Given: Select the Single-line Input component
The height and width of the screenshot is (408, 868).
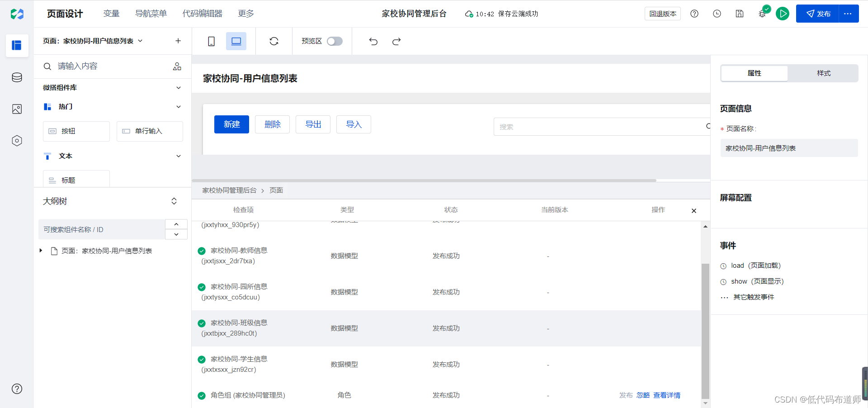Looking at the screenshot, I should click(x=150, y=131).
